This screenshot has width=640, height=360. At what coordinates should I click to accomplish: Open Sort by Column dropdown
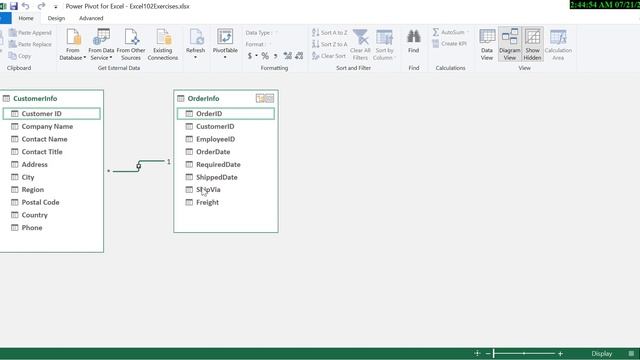(384, 45)
